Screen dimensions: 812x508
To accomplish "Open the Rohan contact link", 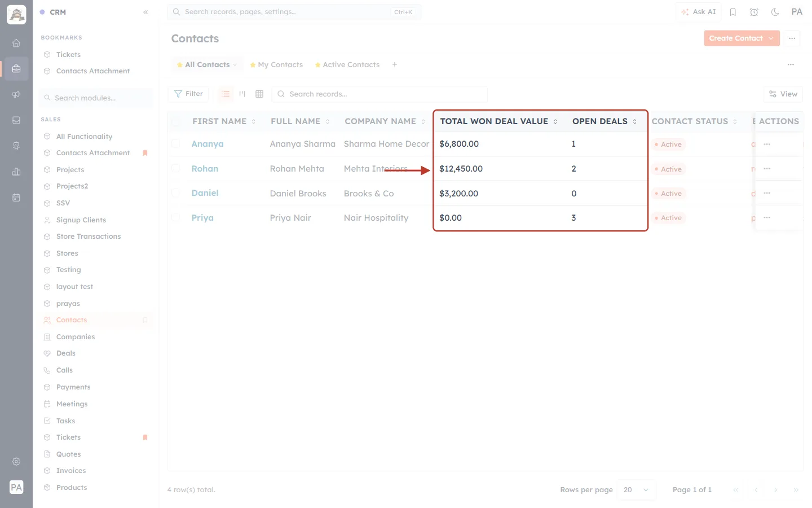I will point(205,169).
